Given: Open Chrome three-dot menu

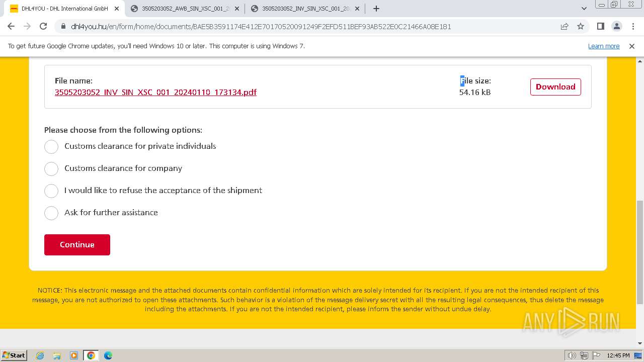Looking at the screenshot, I should [x=633, y=26].
